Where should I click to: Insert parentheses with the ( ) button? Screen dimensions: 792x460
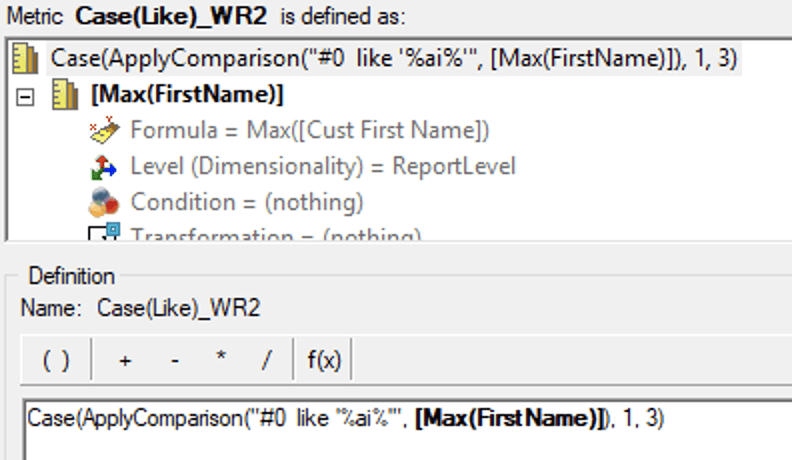pyautogui.click(x=56, y=360)
